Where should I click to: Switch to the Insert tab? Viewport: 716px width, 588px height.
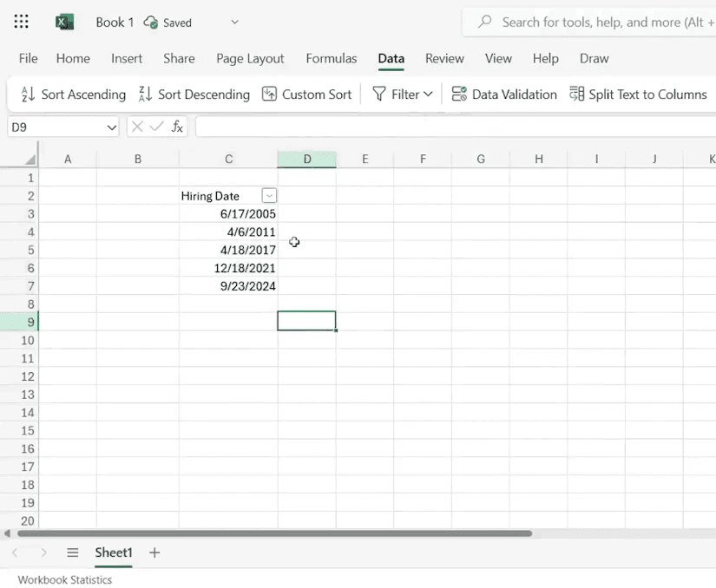[x=127, y=58]
